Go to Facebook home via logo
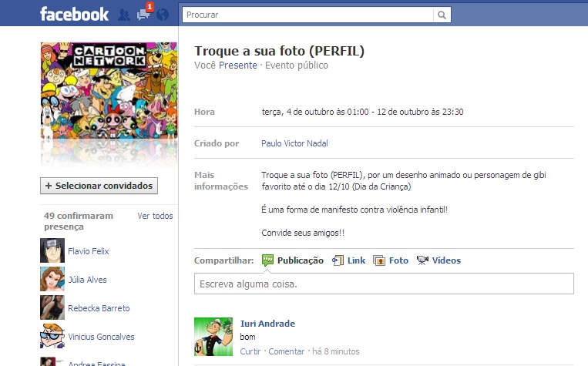 pos(74,15)
